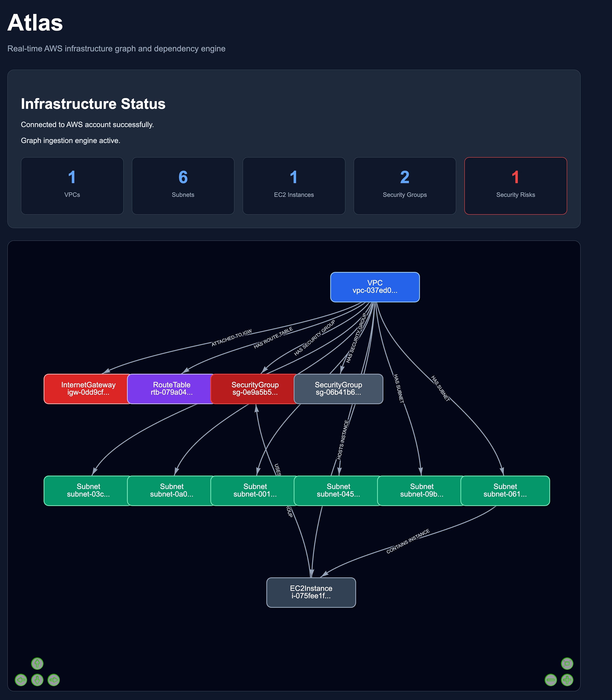Select the Subnet subnet-03c node

[x=86, y=490]
